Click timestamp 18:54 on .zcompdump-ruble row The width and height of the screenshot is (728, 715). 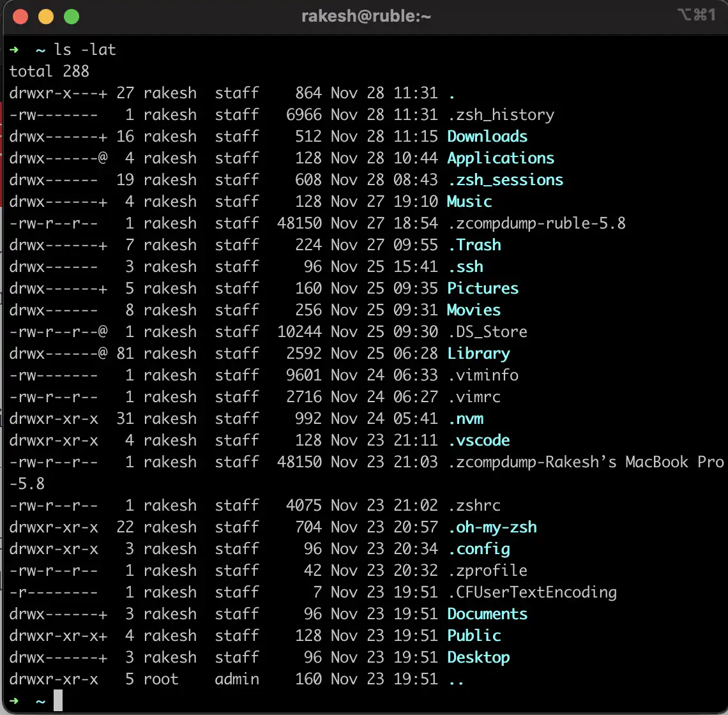pyautogui.click(x=416, y=223)
